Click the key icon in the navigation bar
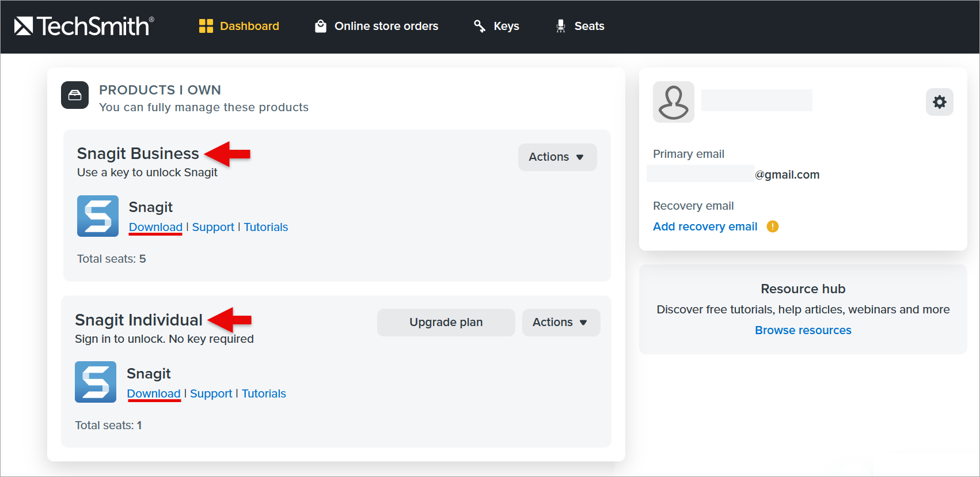The height and width of the screenshot is (477, 980). click(x=480, y=26)
